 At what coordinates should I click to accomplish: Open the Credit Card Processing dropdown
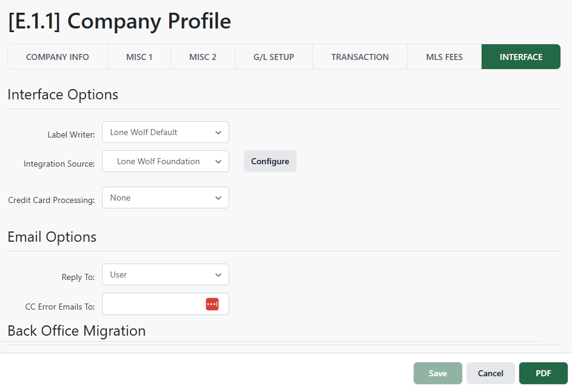(x=165, y=198)
